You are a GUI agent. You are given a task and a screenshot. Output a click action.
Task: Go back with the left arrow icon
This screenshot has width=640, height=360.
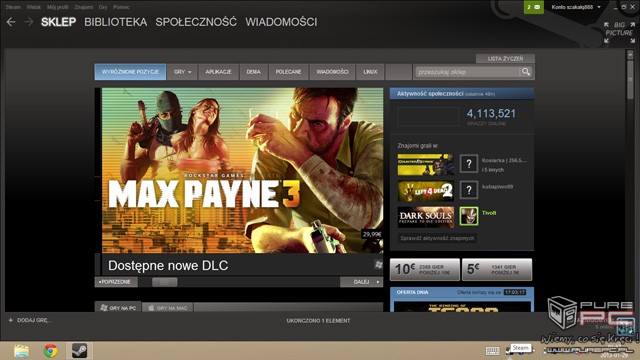[x=11, y=22]
